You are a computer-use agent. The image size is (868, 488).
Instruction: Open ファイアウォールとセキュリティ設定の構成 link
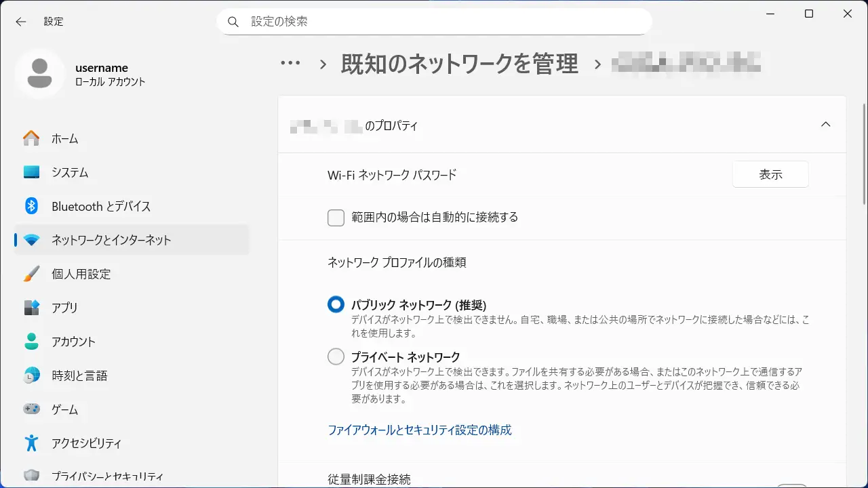point(419,430)
